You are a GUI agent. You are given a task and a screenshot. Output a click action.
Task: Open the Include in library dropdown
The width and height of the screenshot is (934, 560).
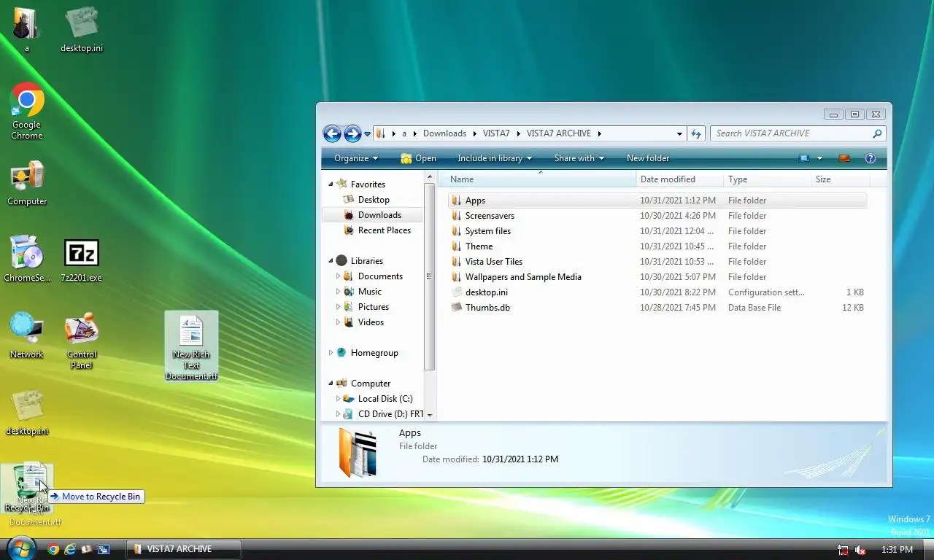[495, 158]
